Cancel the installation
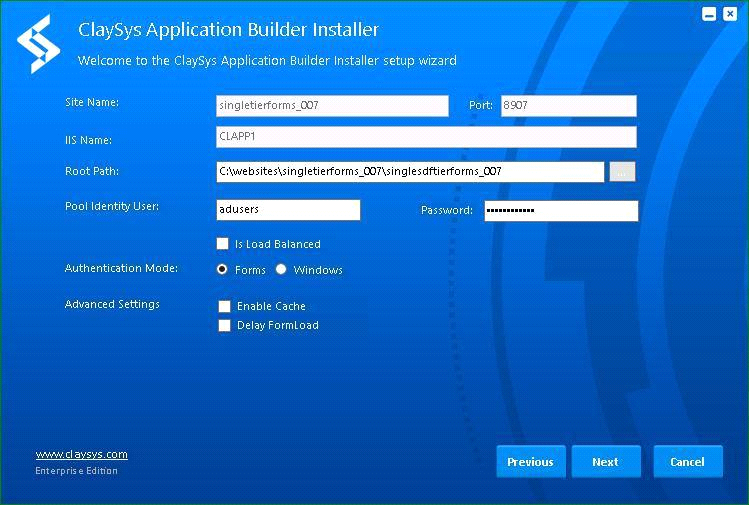The height and width of the screenshot is (505, 749). tap(688, 462)
